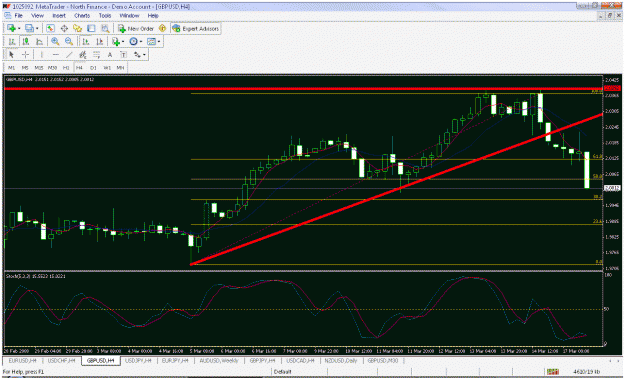Viewport: 625px width, 378px height.
Task: Select the Fibonacci Retracement tool
Action: tap(96, 55)
